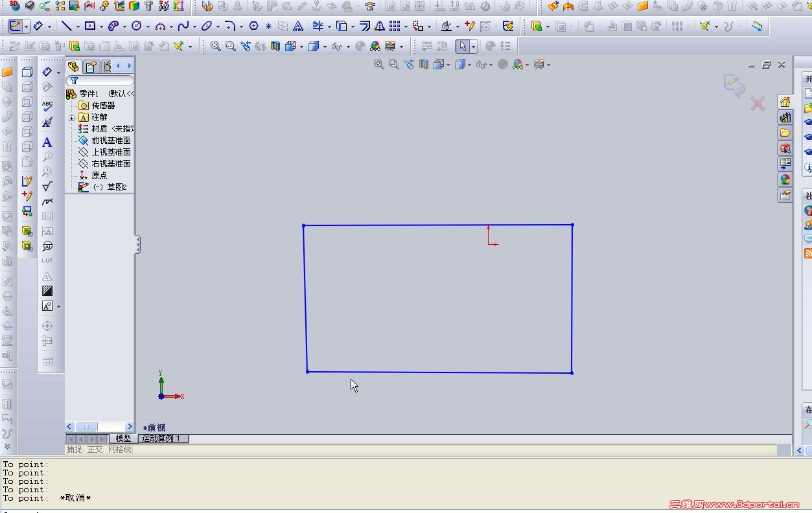Click the 3D ContentCentral icon at top left

click(x=14, y=6)
